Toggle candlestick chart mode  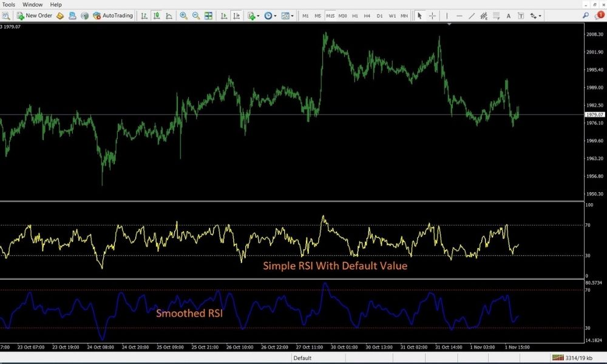pyautogui.click(x=155, y=15)
